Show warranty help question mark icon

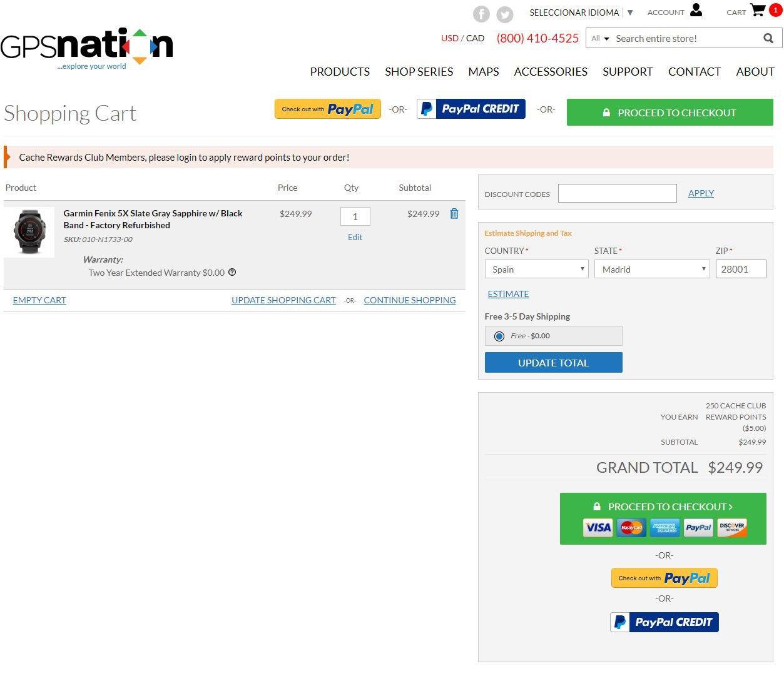pyautogui.click(x=232, y=272)
